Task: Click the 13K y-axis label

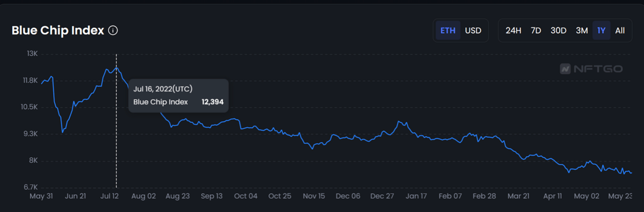Action: 32,54
